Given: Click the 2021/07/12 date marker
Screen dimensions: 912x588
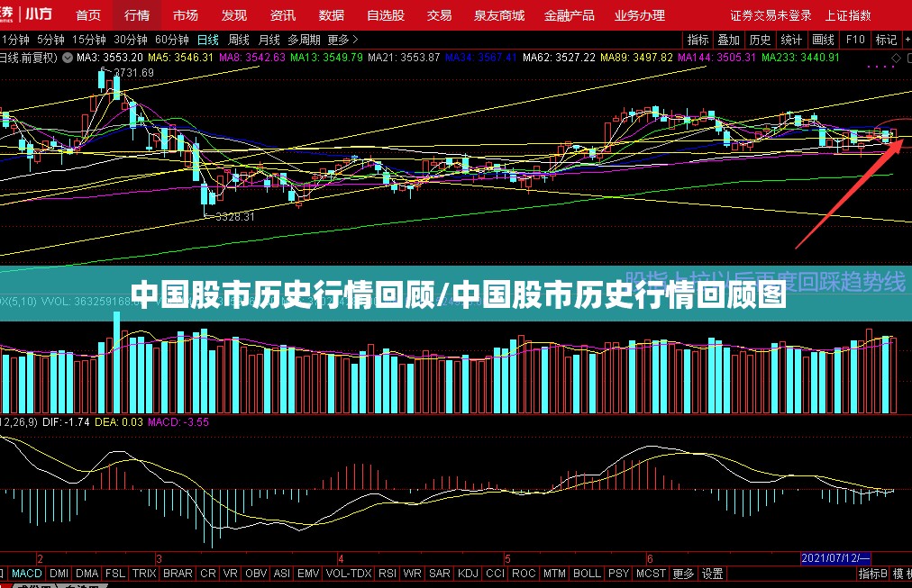Looking at the screenshot, I should click(x=835, y=558).
